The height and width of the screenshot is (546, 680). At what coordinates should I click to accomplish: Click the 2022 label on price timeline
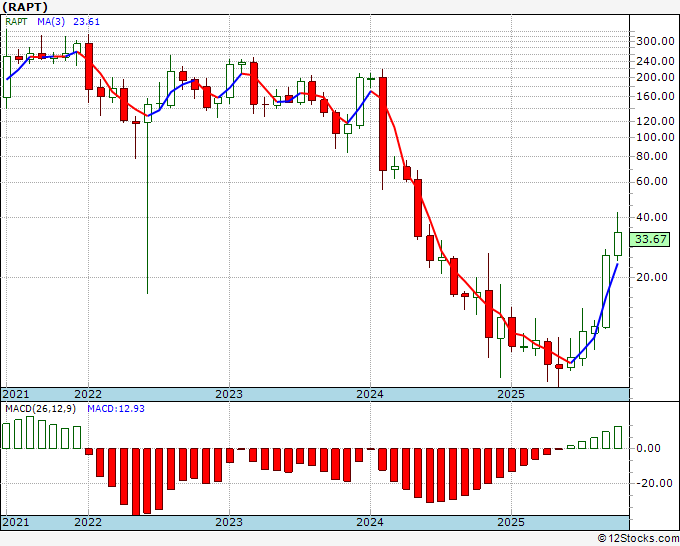click(88, 394)
